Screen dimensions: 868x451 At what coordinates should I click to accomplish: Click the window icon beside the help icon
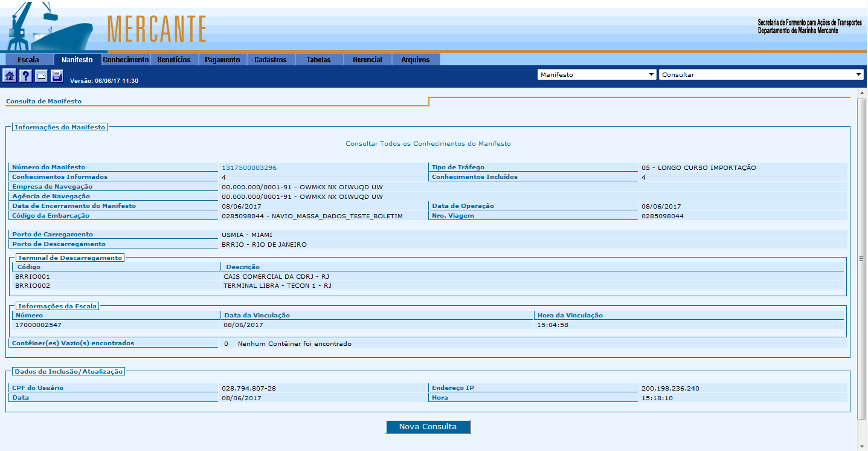click(41, 76)
